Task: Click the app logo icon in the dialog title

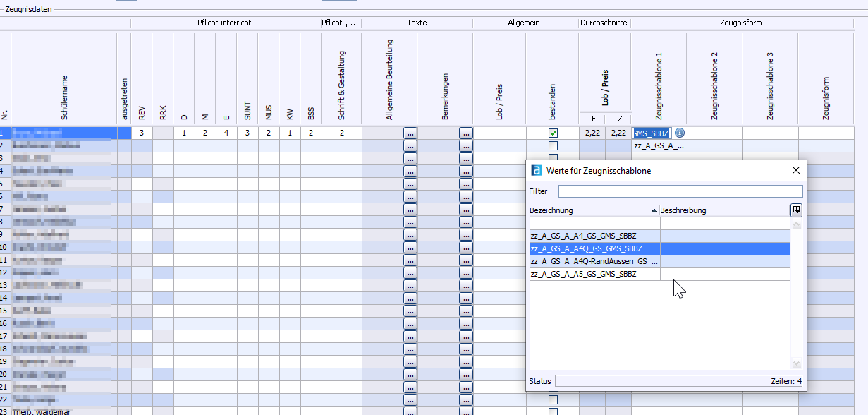Action: tap(537, 170)
